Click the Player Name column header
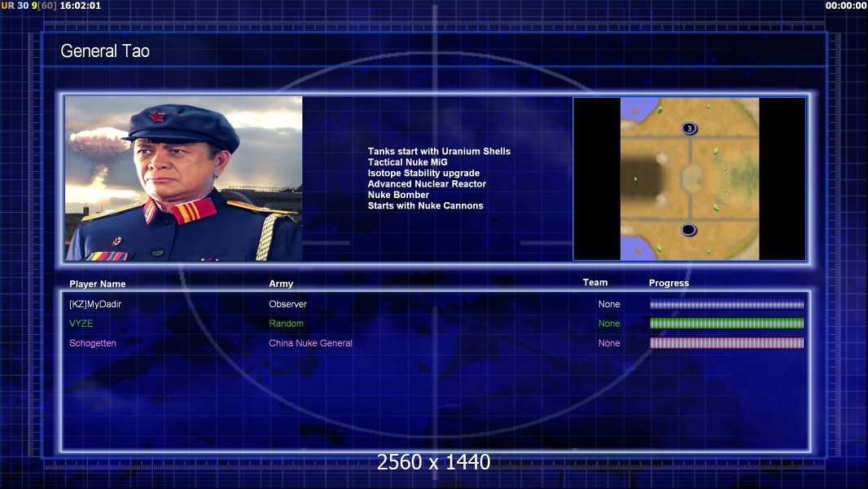This screenshot has width=868, height=489. pyautogui.click(x=98, y=284)
